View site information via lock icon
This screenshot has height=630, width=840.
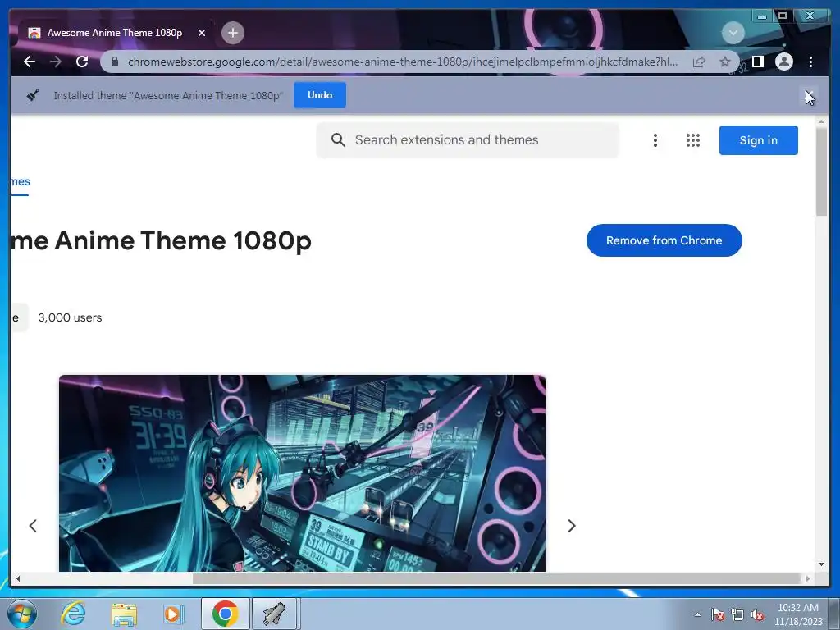pyautogui.click(x=115, y=62)
